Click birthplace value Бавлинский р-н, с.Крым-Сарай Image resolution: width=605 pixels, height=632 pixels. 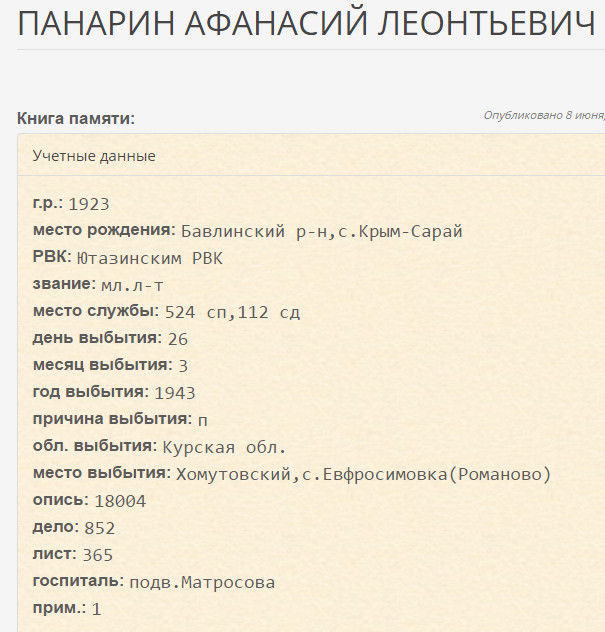pyautogui.click(x=321, y=231)
